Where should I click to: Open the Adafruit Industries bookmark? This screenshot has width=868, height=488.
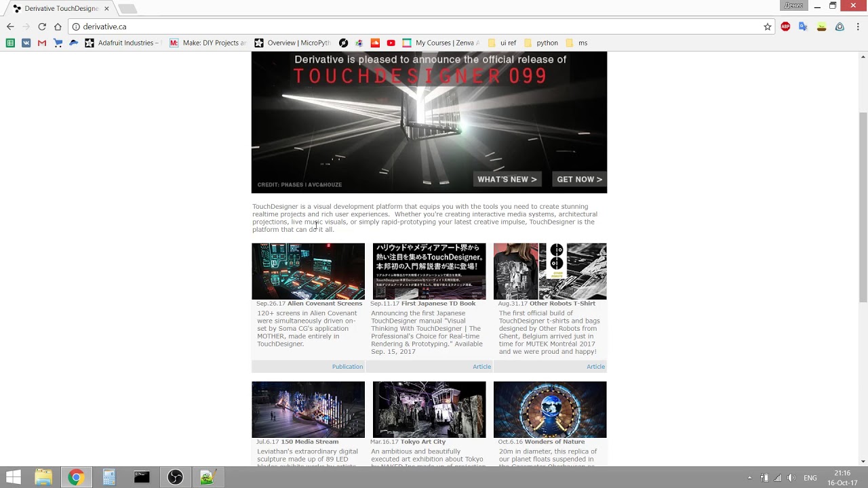(122, 43)
